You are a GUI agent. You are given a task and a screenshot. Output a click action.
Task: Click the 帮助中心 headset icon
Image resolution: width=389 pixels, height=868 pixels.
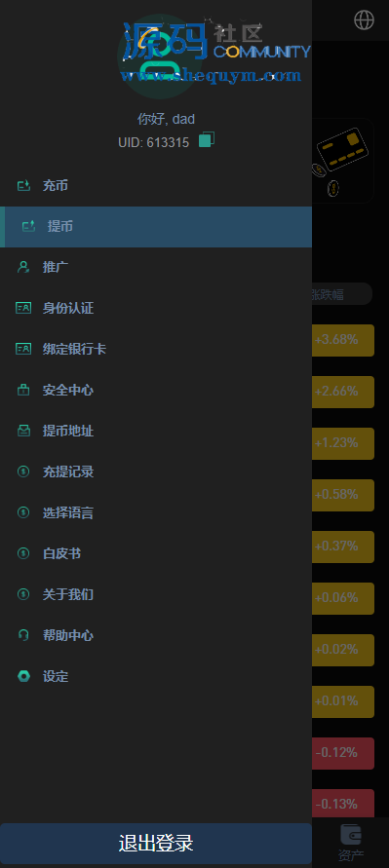point(23,635)
